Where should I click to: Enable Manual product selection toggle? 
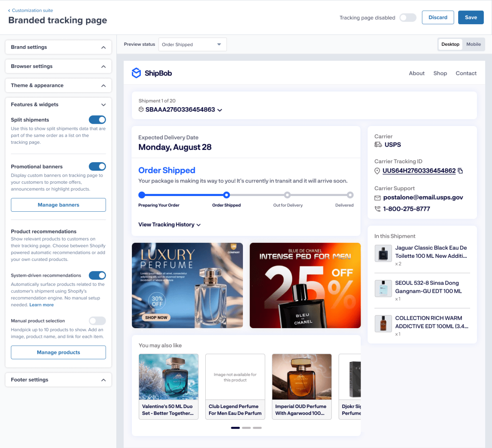97,321
